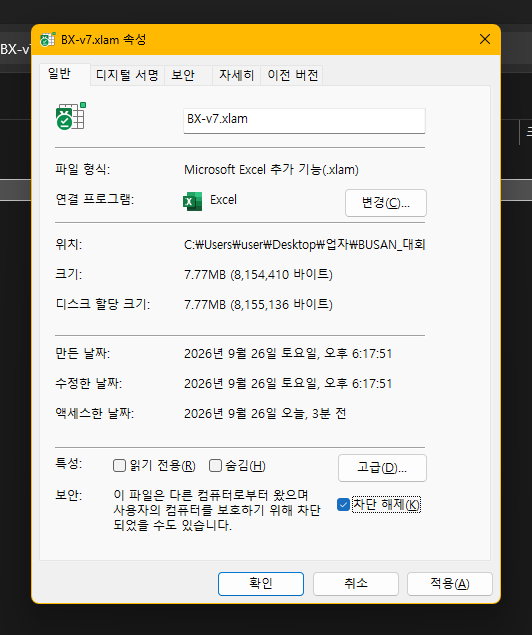Click the large BX-v7.xlam file type icon
The width and height of the screenshot is (532, 635).
tap(71, 116)
